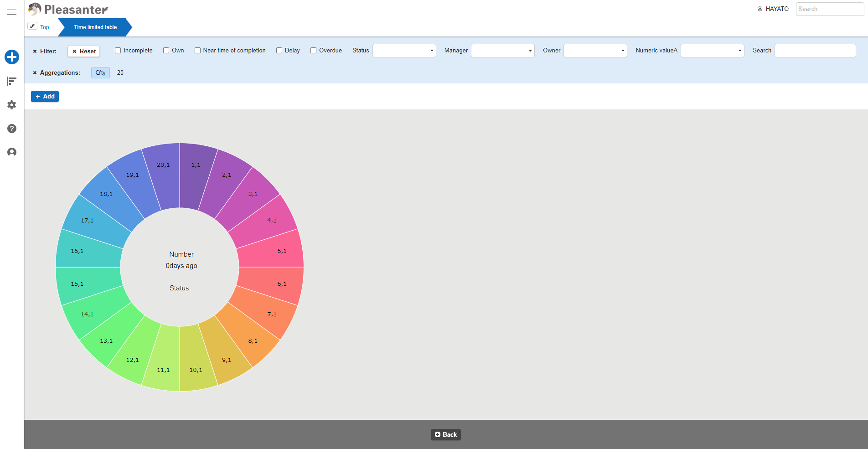The height and width of the screenshot is (449, 868).
Task: Click the blue plus create icon in sidebar
Action: 12,57
